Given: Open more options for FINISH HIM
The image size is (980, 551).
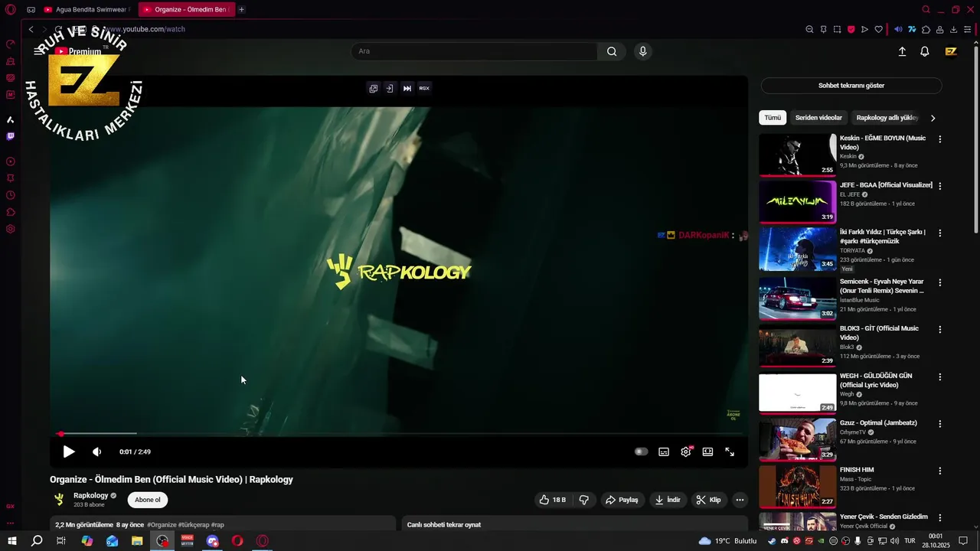Looking at the screenshot, I should point(940,471).
